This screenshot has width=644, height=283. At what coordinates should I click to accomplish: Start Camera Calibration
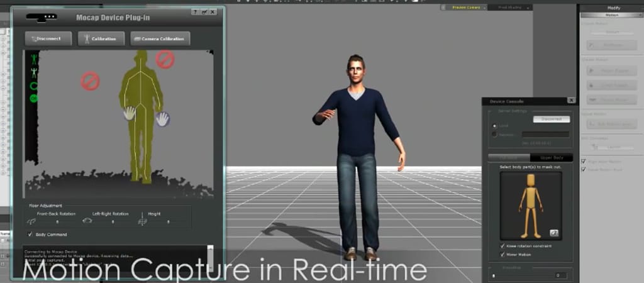tap(160, 39)
